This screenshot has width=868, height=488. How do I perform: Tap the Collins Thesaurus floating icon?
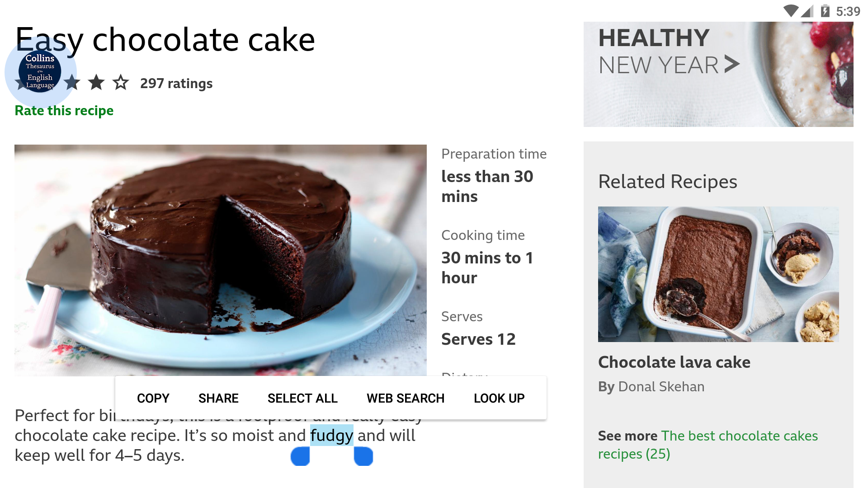click(40, 71)
